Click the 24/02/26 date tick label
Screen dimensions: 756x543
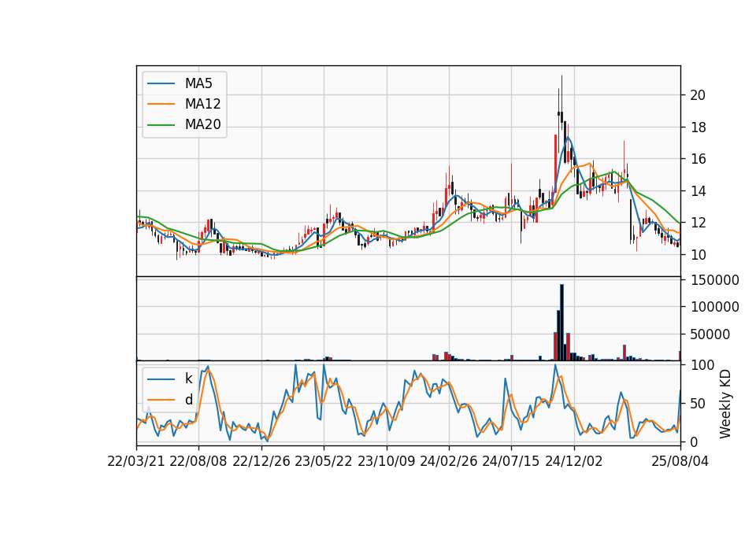pyautogui.click(x=448, y=461)
